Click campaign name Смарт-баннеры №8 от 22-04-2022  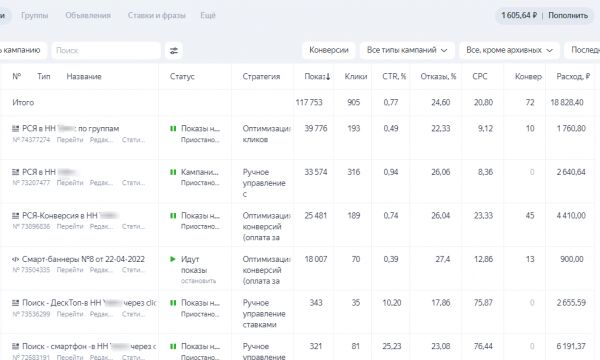[83, 259]
